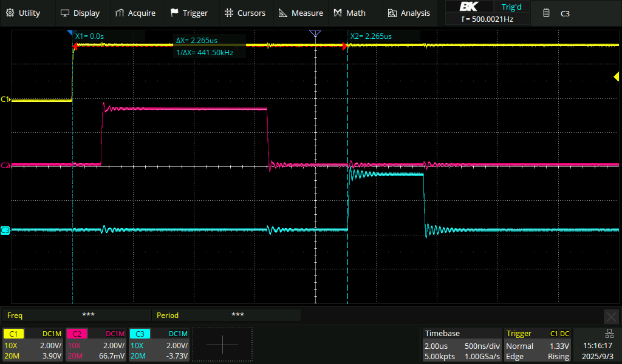The image size is (622, 364).
Task: Click C3 offset value -3.73V
Action: point(177,356)
